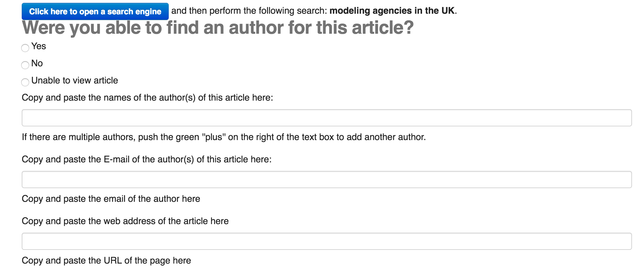Screen dimensions: 644x271
Task: Choose the 'Unable to view article' radio circle
Action: [x=25, y=82]
